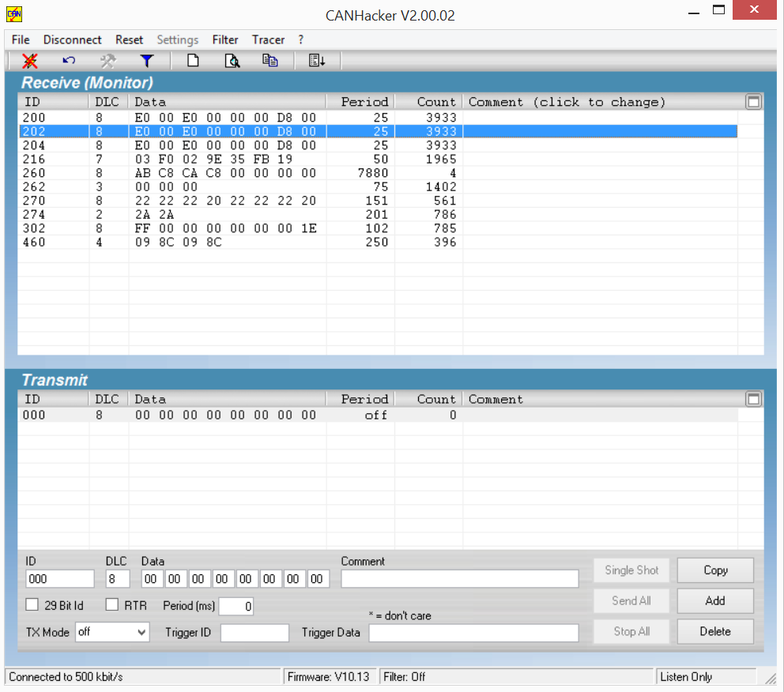Select the transmit row with ID 000

(x=378, y=415)
